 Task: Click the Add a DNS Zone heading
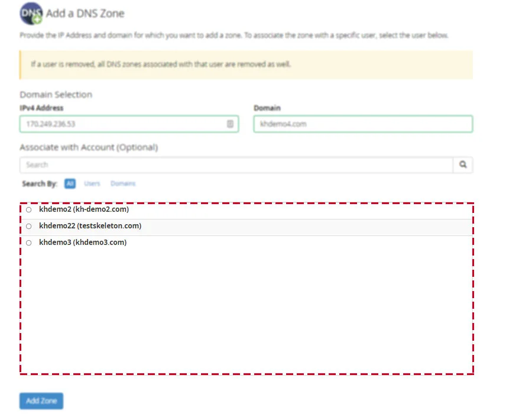coord(85,13)
